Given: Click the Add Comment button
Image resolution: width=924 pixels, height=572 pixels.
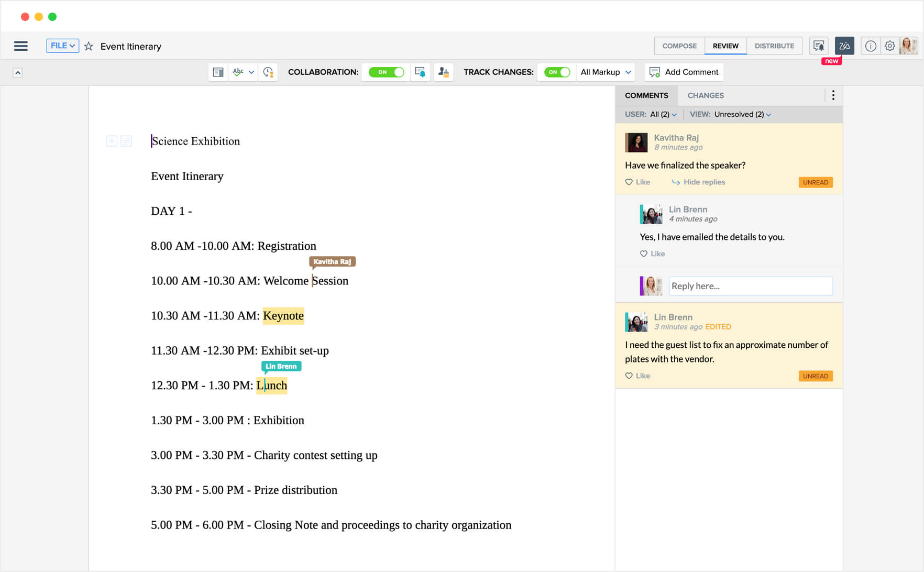Looking at the screenshot, I should click(684, 72).
